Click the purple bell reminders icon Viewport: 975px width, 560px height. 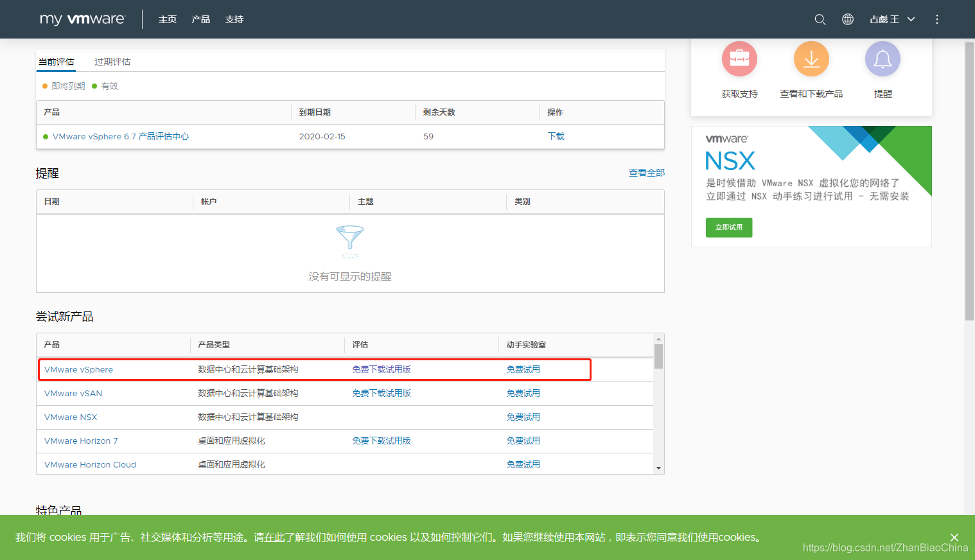point(883,59)
